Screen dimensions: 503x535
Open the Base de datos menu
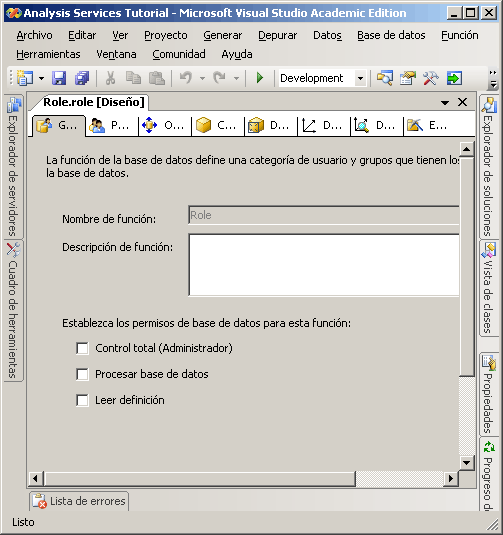391,35
